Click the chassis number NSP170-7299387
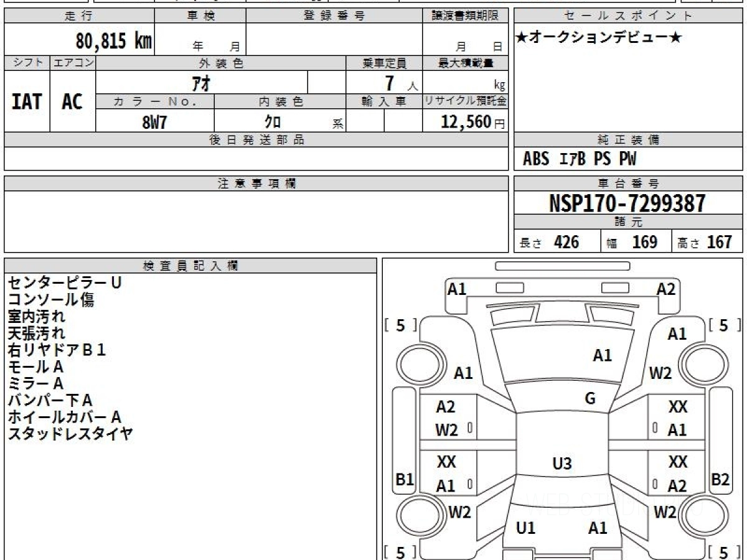The width and height of the screenshot is (747, 560). click(627, 203)
